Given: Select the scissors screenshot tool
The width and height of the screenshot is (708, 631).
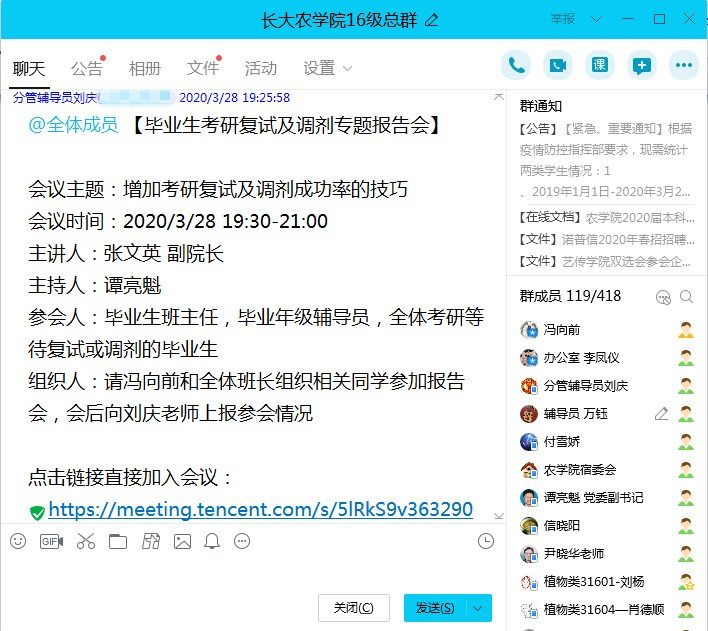Looking at the screenshot, I should pyautogui.click(x=85, y=541).
